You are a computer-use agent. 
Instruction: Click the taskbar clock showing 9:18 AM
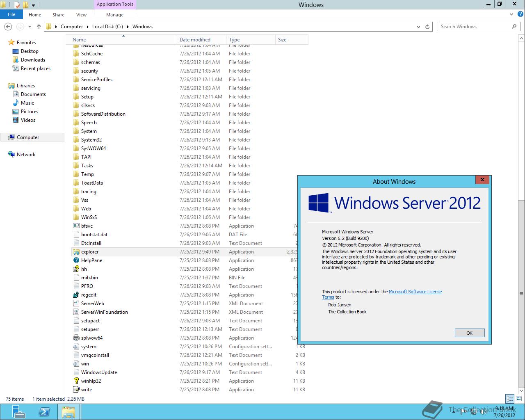tap(504, 412)
